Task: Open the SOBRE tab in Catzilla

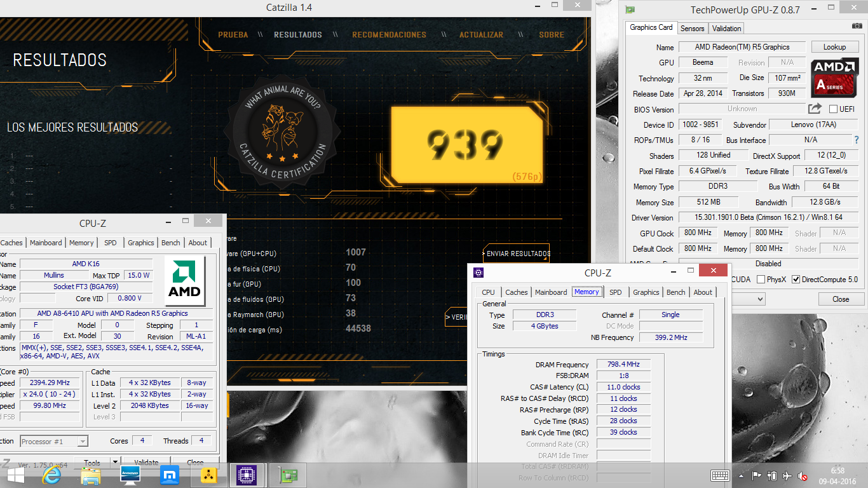Action: point(552,35)
